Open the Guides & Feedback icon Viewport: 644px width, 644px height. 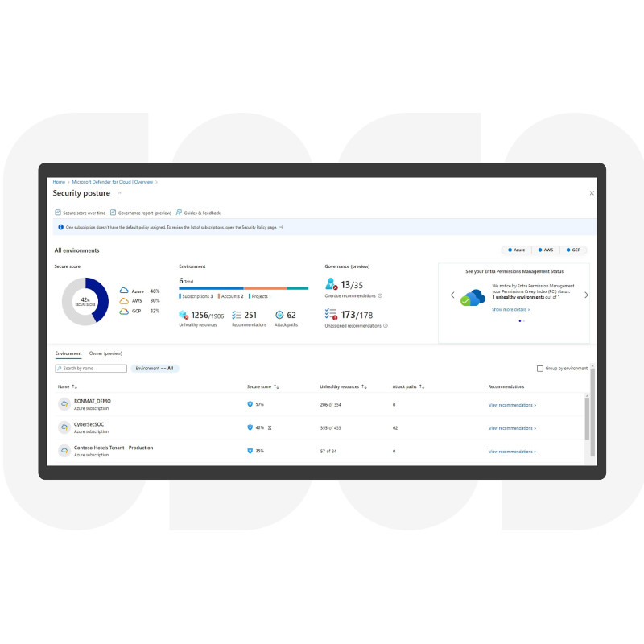pyautogui.click(x=179, y=213)
